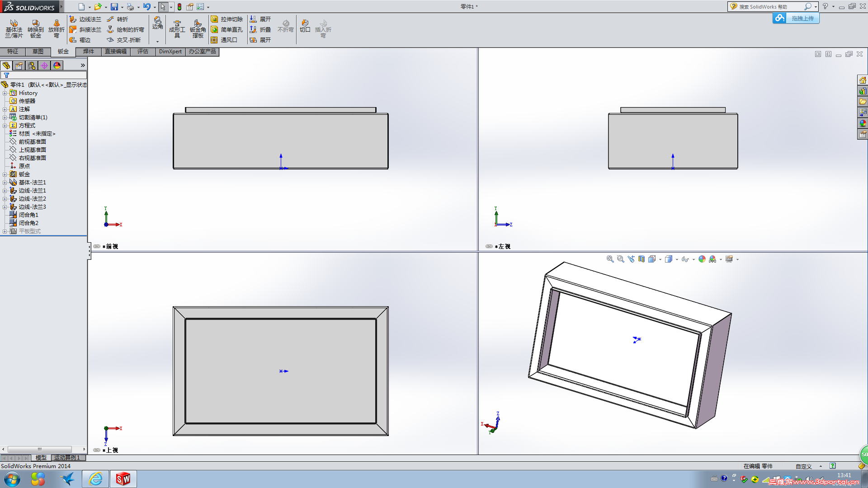Expand the 基体-法兰1 tree node

(5, 183)
